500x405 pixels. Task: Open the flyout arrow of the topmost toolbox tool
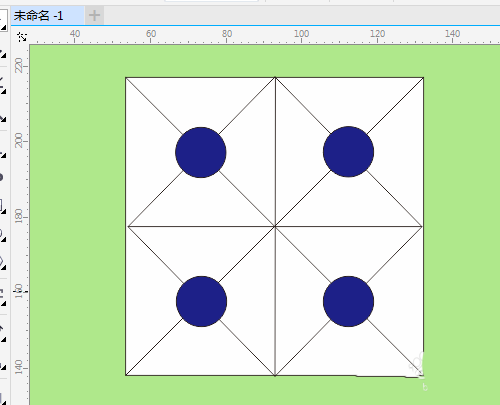tap(4, 28)
